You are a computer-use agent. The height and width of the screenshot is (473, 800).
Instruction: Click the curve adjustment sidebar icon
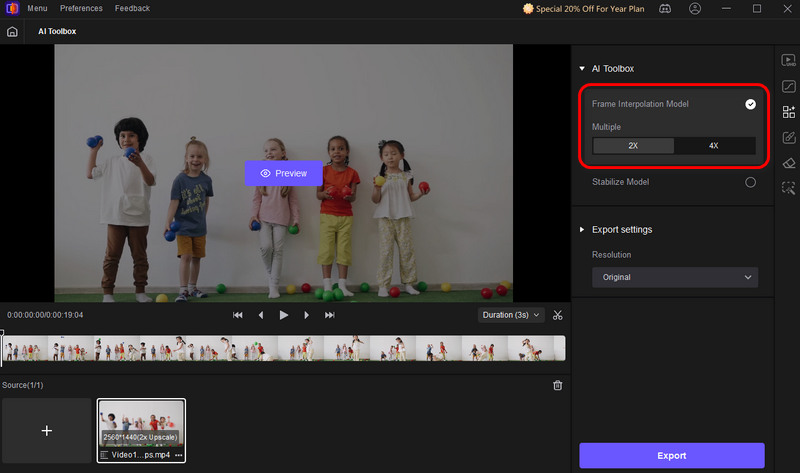coord(788,87)
